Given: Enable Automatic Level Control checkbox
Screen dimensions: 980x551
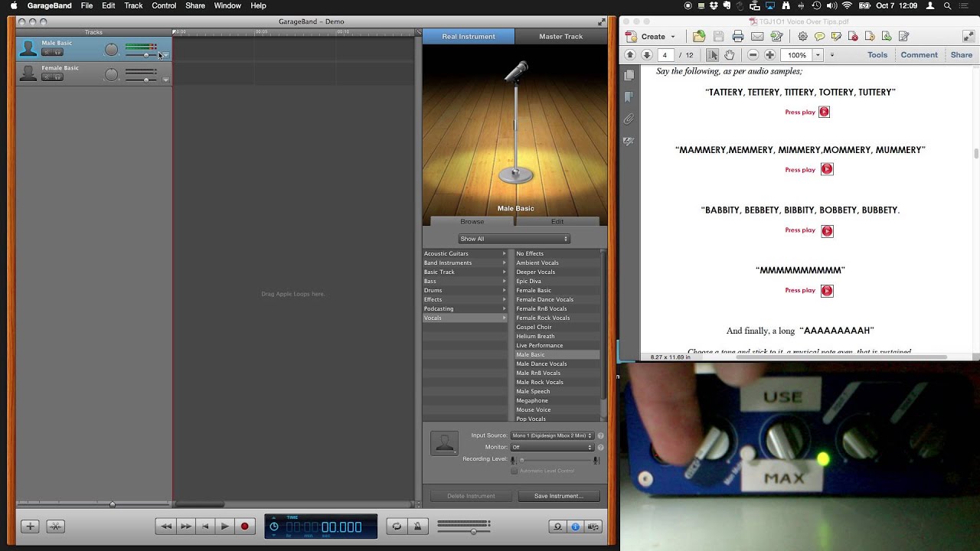Looking at the screenshot, I should coord(514,471).
